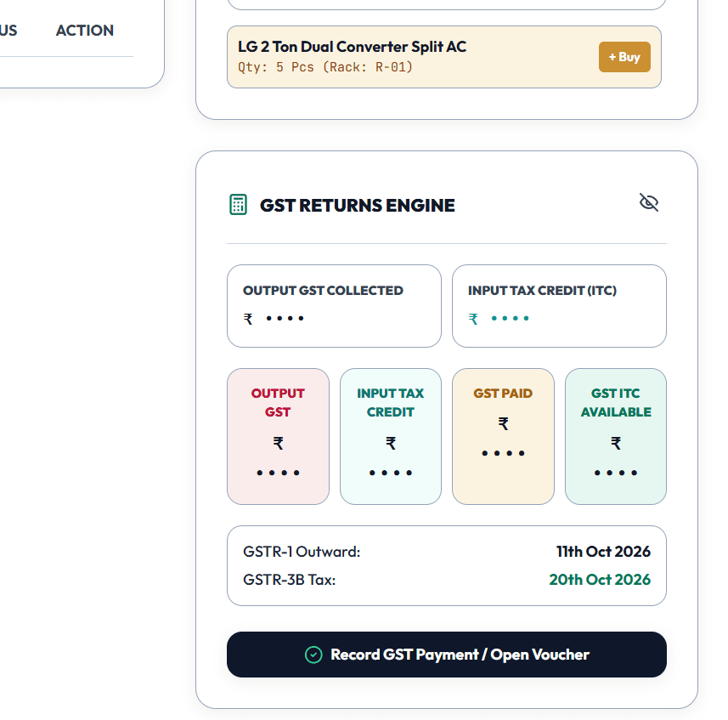728x720 pixels.
Task: Click the GST RETURNS ENGINE heading
Action: pyautogui.click(x=357, y=206)
